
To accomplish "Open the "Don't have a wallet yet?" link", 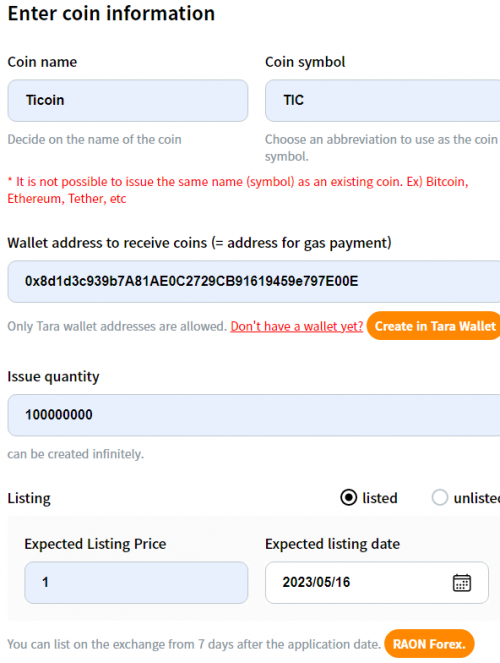I will click(x=297, y=326).
